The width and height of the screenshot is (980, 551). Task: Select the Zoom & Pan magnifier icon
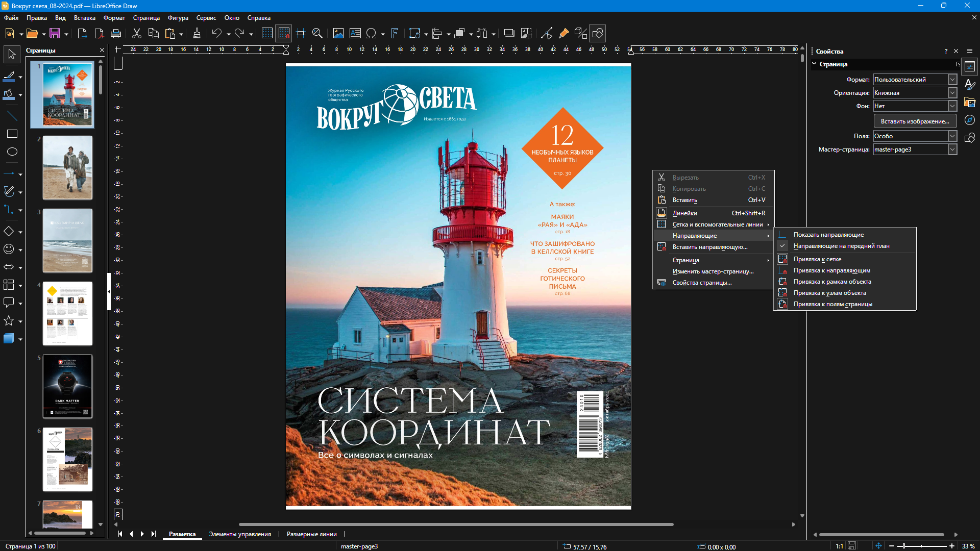pyautogui.click(x=317, y=34)
